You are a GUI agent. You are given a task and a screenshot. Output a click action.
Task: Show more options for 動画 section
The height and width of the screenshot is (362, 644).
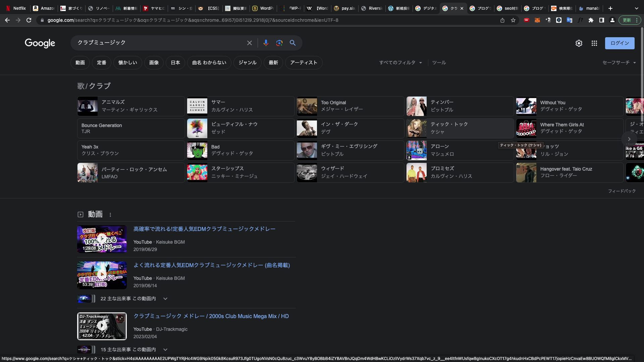point(110,215)
